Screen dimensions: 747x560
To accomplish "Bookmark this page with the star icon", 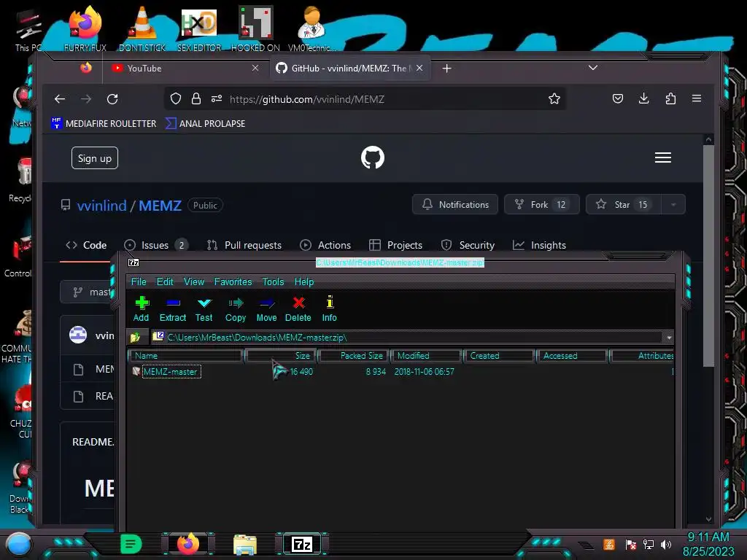I will point(554,99).
